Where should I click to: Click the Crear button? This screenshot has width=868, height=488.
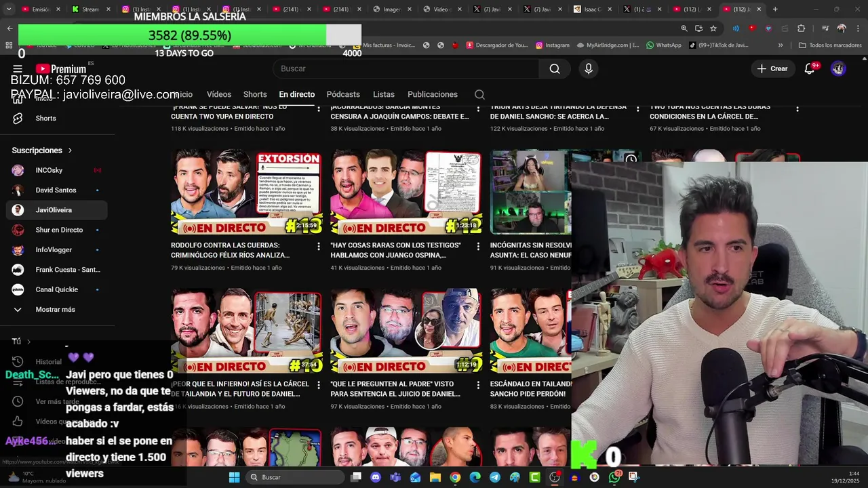coord(772,68)
